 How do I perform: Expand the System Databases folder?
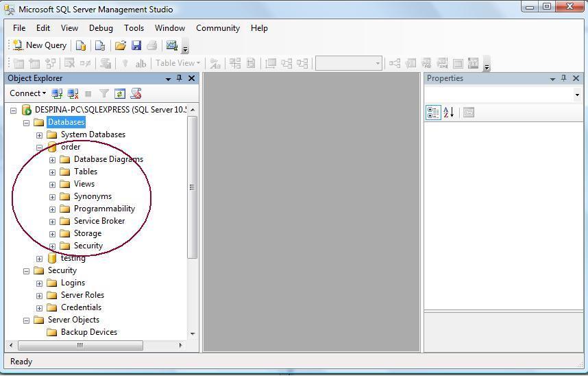(x=39, y=135)
